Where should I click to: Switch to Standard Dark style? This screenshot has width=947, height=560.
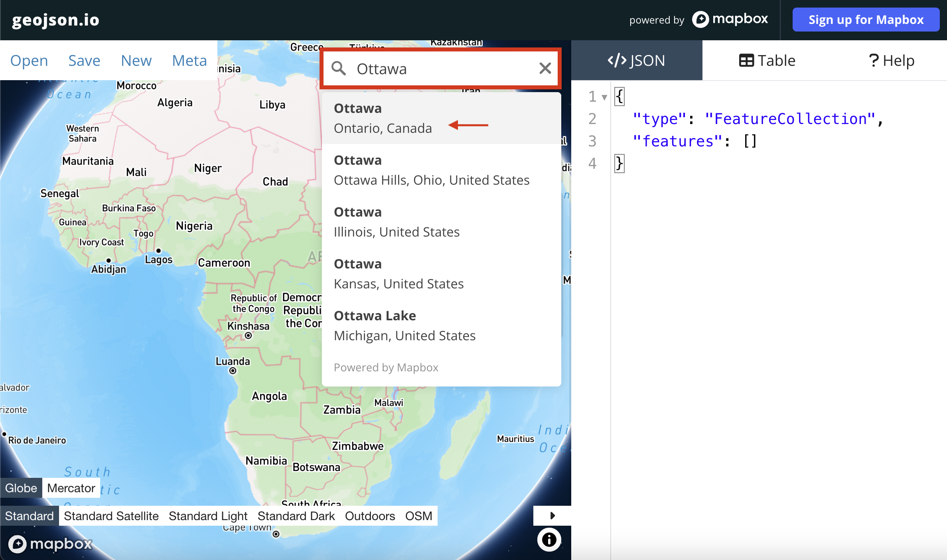tap(296, 516)
